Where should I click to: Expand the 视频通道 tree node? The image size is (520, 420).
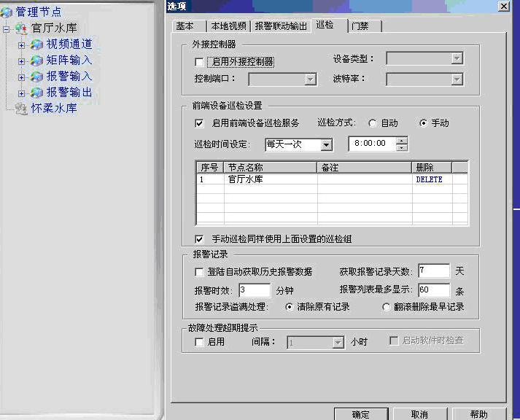22,44
